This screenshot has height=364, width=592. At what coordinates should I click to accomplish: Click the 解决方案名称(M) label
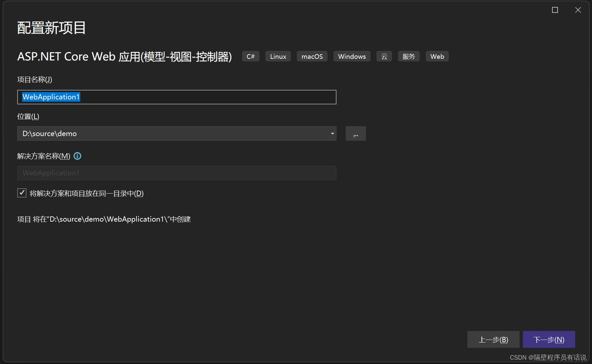(x=44, y=156)
